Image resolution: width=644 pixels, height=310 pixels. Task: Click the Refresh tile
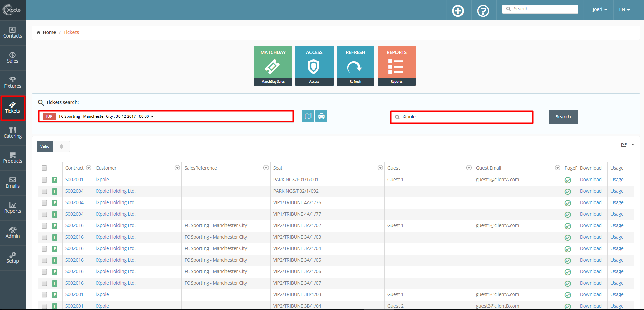[x=356, y=66]
